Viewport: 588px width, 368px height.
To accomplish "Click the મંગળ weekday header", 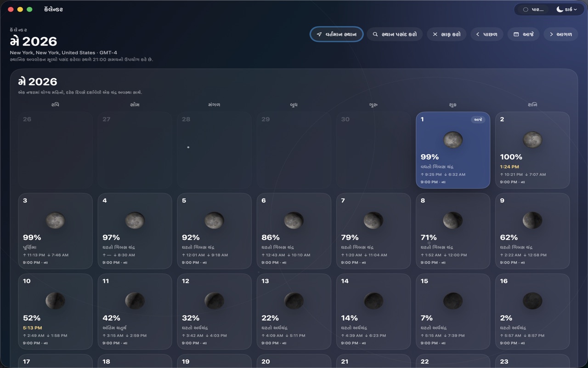I will click(x=214, y=105).
